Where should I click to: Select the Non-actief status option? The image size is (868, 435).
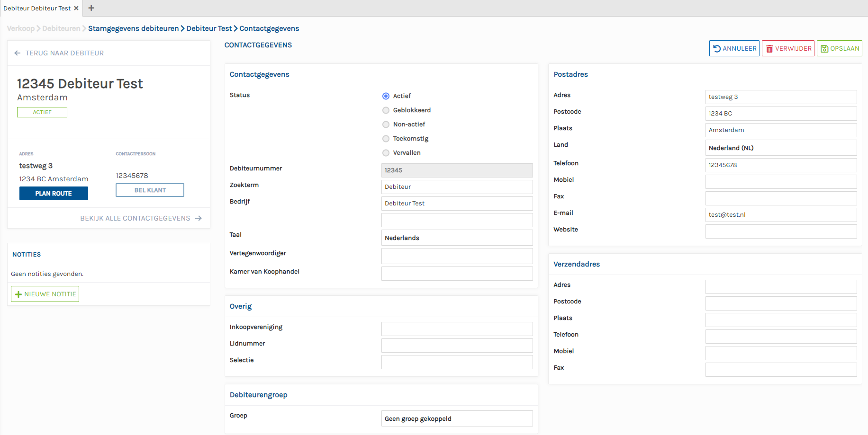[x=386, y=124]
